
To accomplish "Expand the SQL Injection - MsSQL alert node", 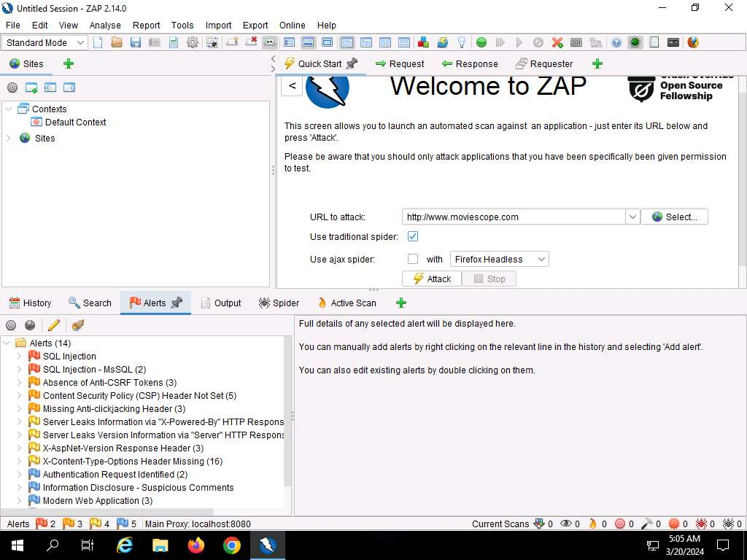I will click(x=20, y=370).
